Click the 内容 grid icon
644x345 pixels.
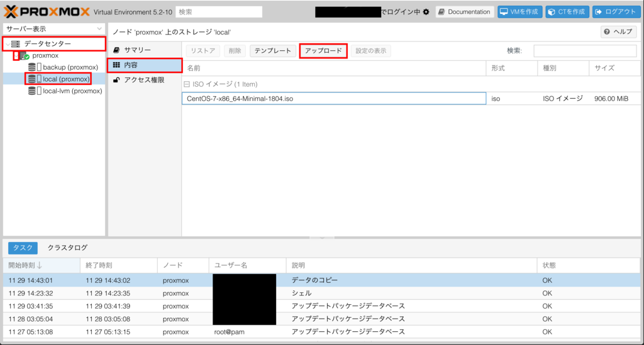(116, 65)
